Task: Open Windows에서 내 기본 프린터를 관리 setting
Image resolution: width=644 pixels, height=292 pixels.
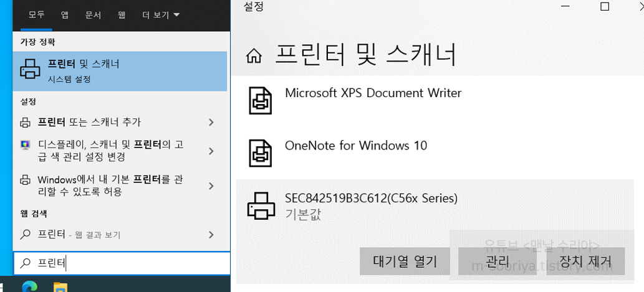Action: click(x=120, y=186)
